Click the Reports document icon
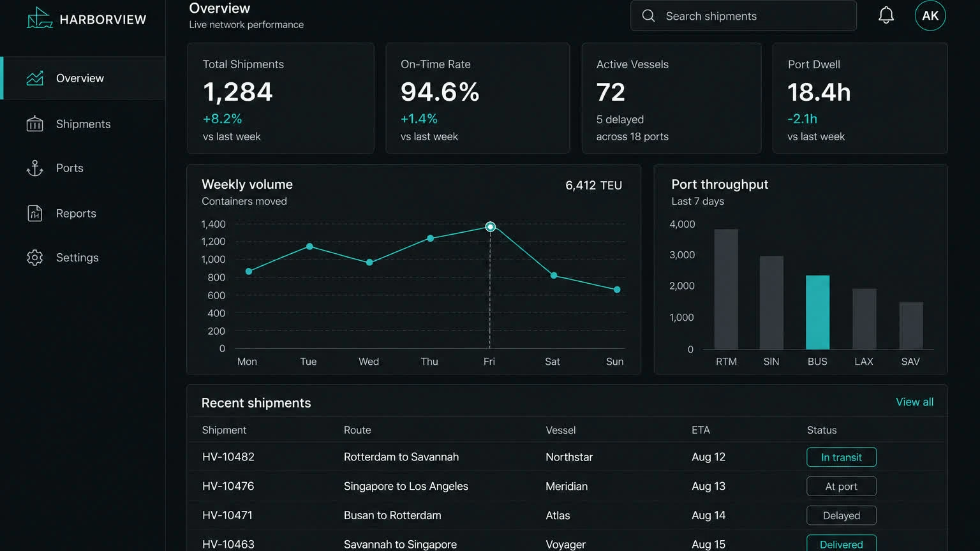This screenshot has width=980, height=551. 35,213
